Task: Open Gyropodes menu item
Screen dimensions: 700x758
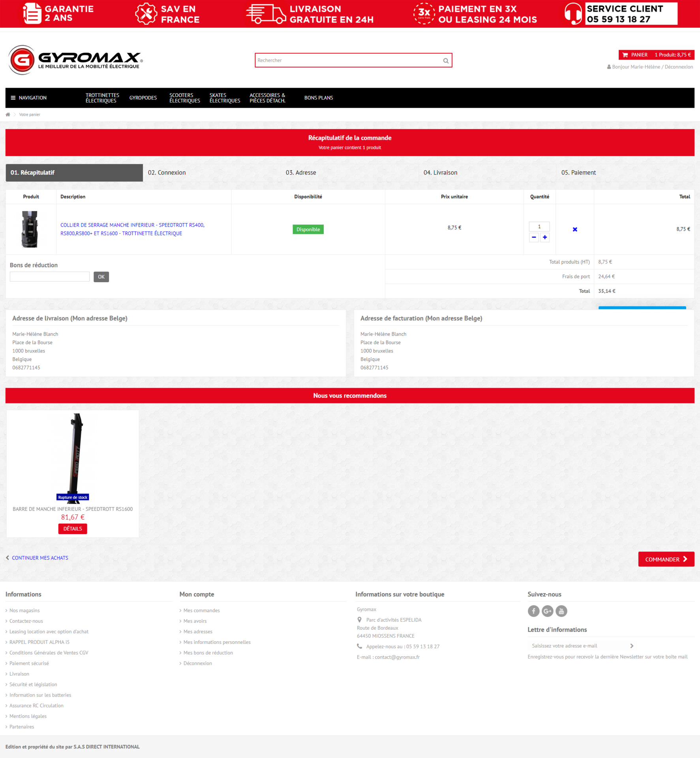Action: (x=143, y=98)
